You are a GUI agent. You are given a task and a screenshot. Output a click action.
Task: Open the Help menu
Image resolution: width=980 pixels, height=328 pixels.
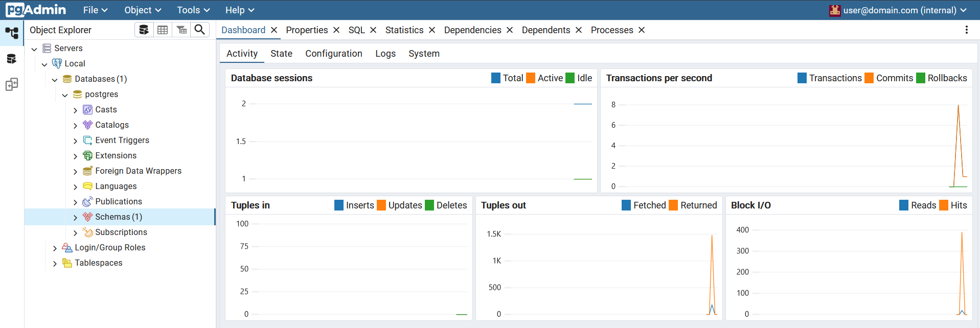click(x=240, y=10)
